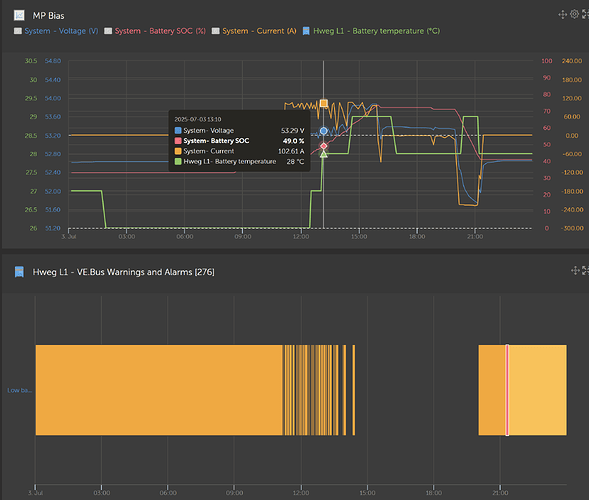Click the red SOC diamond marker
Screen dimensions: 589x500
coord(323,146)
